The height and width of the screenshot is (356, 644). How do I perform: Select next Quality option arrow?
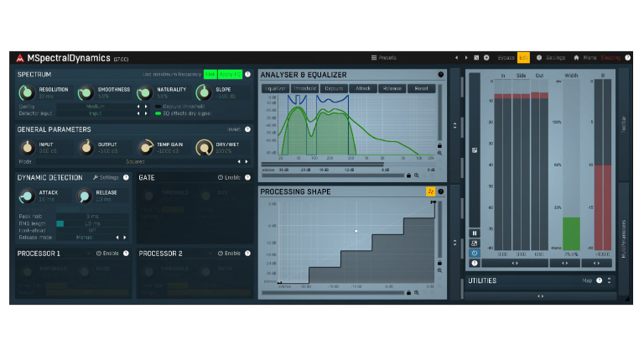coord(146,107)
